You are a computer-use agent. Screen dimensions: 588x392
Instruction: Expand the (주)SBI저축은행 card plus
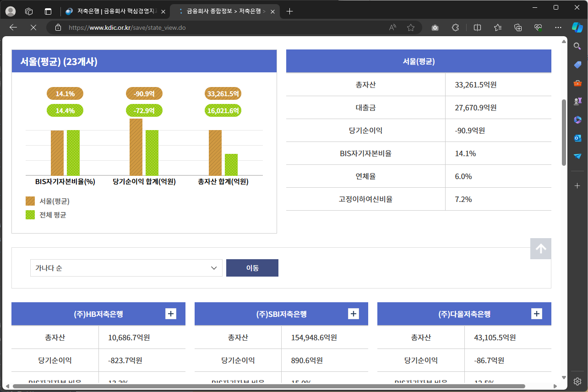(354, 314)
